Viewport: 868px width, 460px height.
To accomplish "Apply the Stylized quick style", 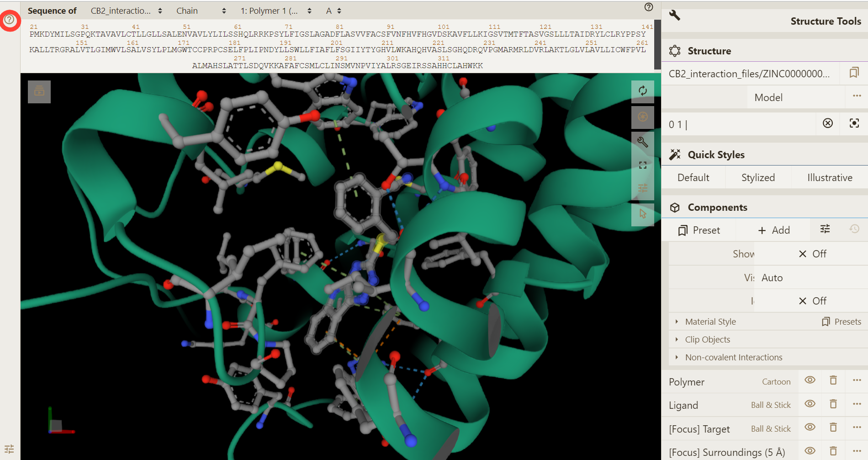I will click(x=757, y=177).
